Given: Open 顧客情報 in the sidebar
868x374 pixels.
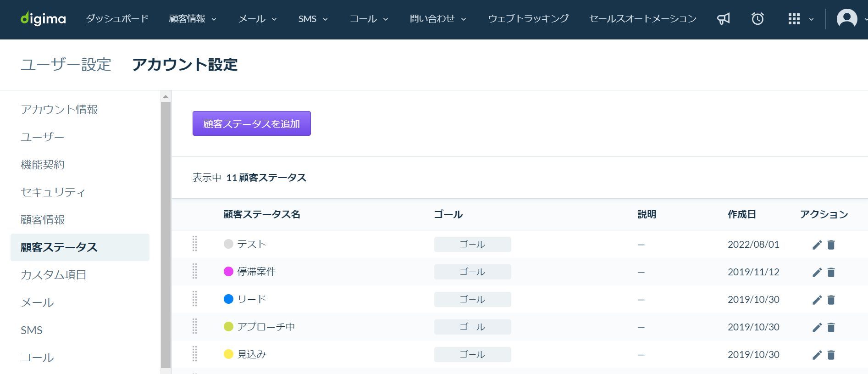Looking at the screenshot, I should click(x=43, y=220).
